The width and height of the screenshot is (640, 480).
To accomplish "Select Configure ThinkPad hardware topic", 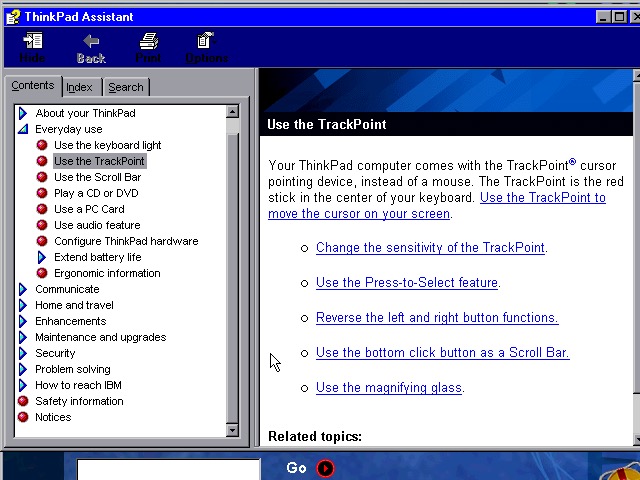I will (x=126, y=241).
